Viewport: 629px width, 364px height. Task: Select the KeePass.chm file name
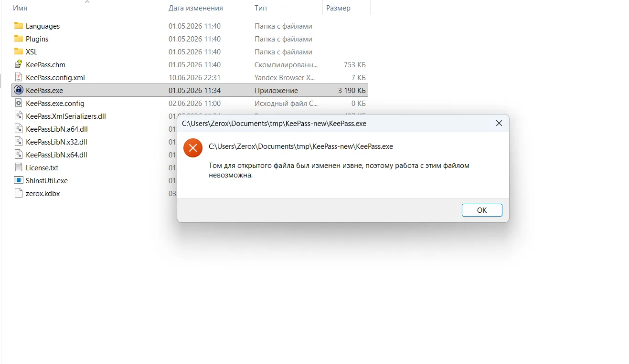46,65
